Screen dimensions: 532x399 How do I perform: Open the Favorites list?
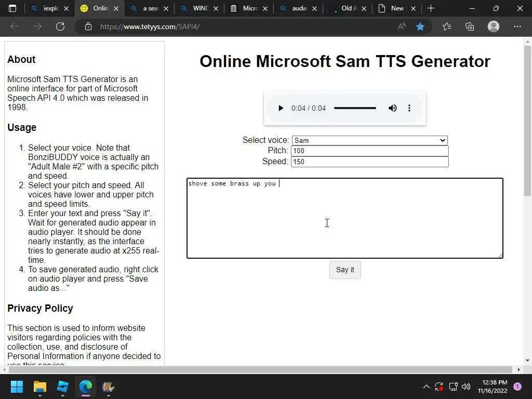click(447, 26)
